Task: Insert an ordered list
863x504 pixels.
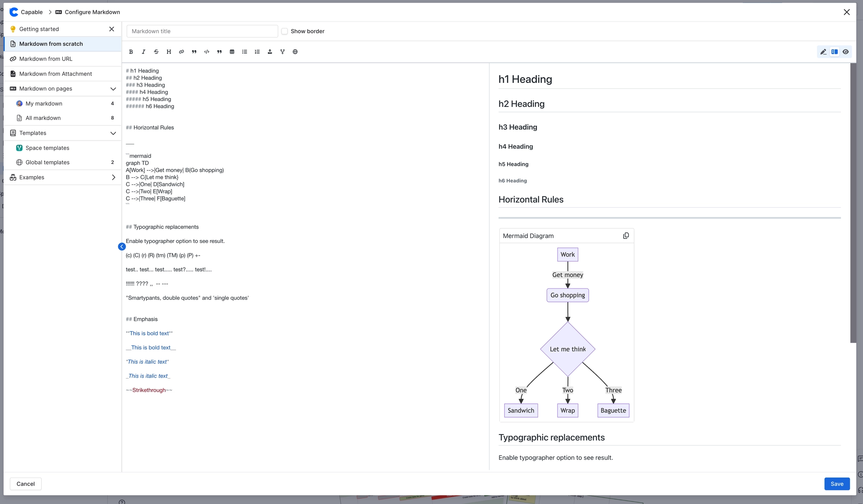Action: [x=257, y=51]
